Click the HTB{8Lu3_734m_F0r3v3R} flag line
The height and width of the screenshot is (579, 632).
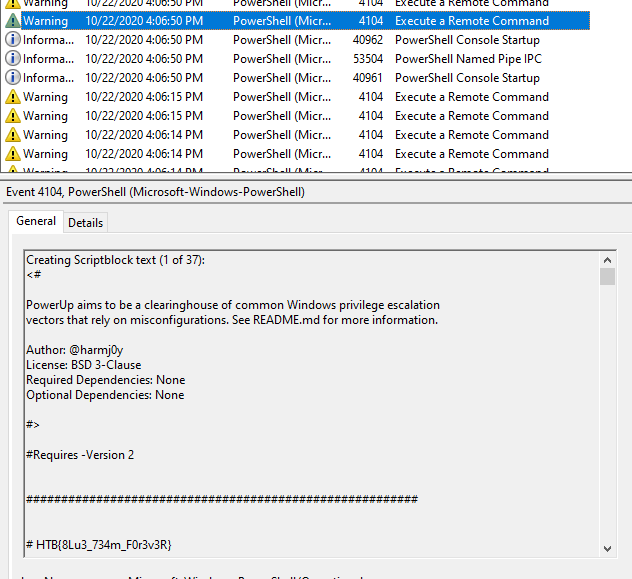tap(99, 545)
